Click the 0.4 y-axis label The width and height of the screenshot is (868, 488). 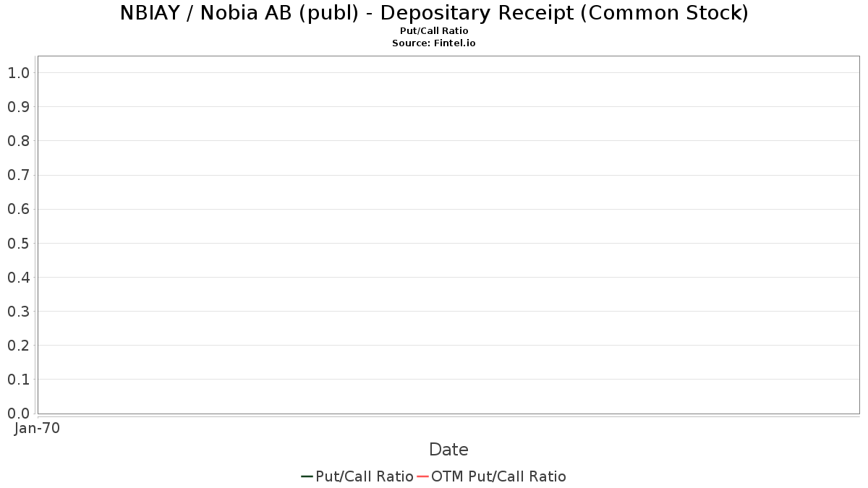tap(18, 278)
